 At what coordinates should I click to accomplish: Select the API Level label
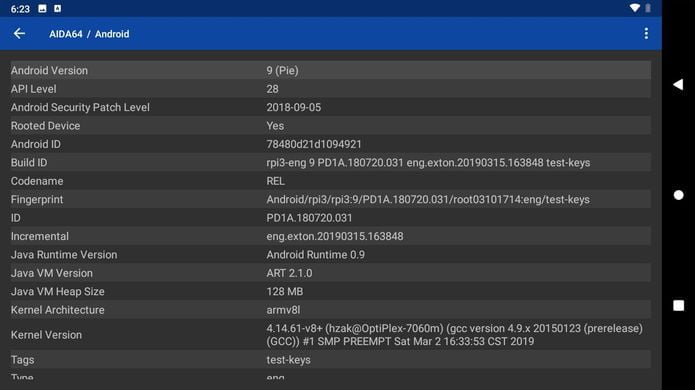click(x=34, y=89)
